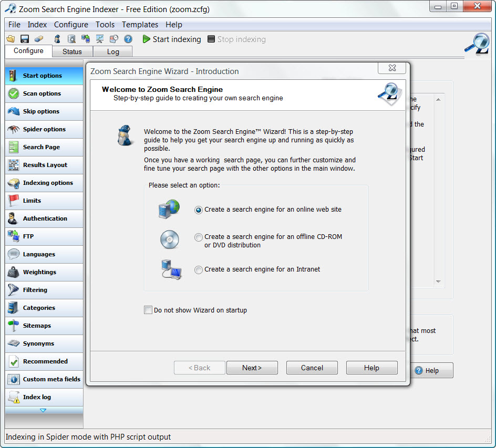This screenshot has width=496, height=448.
Task: Open the Tools menu
Action: pos(105,25)
